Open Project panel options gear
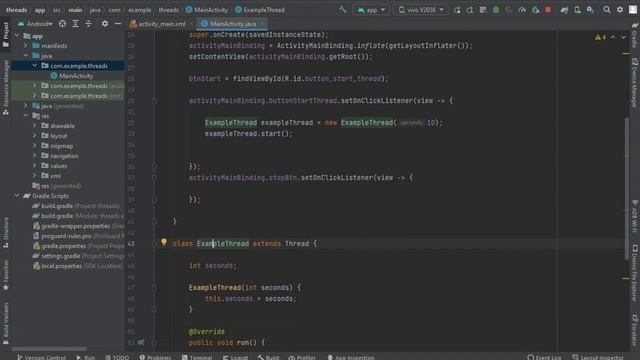The height and width of the screenshot is (360, 640). pos(105,24)
